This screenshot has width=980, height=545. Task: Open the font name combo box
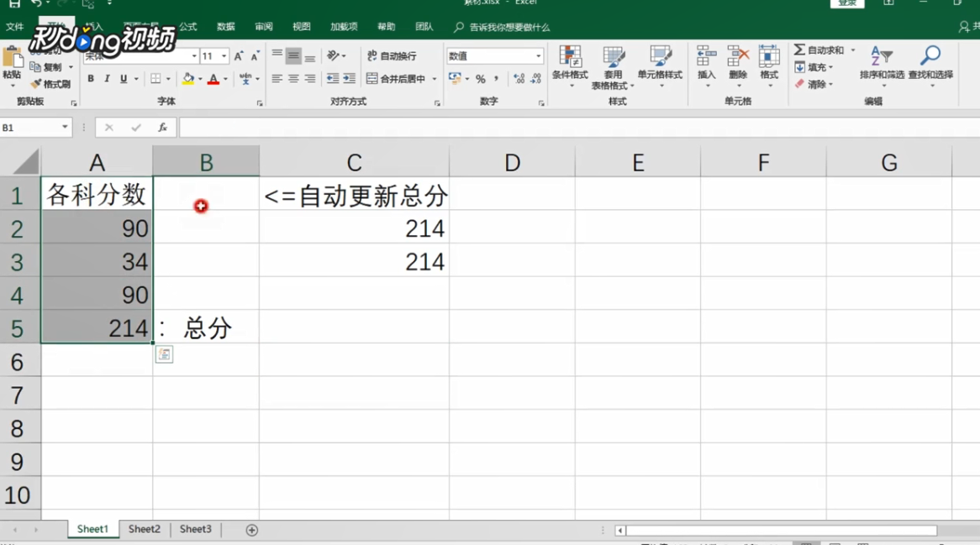click(140, 55)
